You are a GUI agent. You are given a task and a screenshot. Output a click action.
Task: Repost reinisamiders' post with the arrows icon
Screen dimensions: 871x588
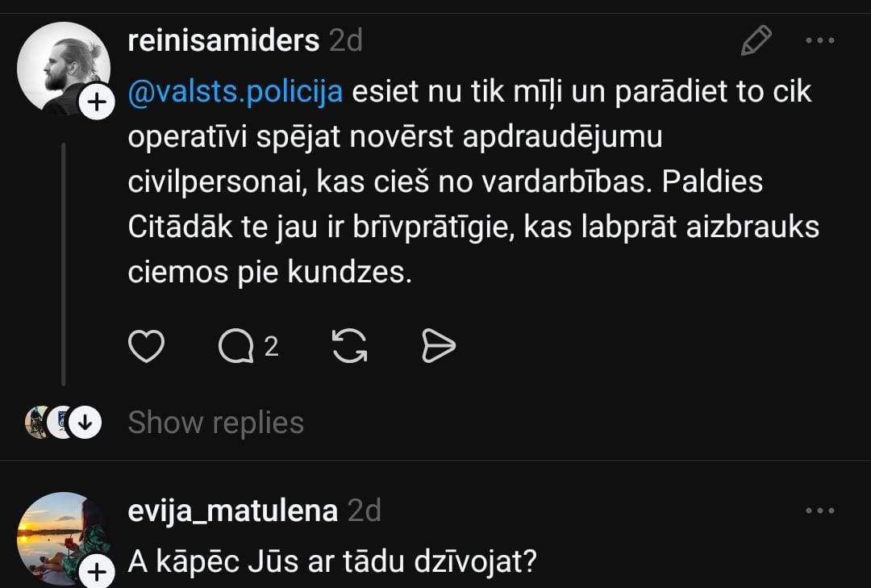[350, 347]
